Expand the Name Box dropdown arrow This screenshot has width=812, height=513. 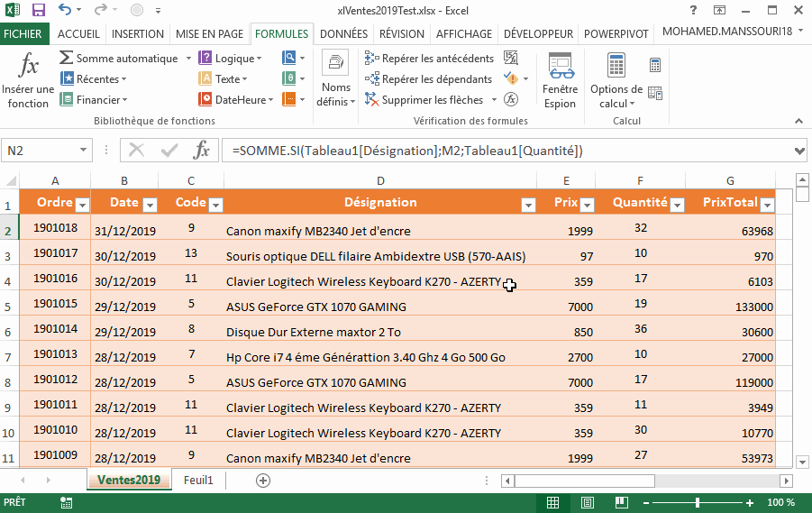tap(83, 151)
